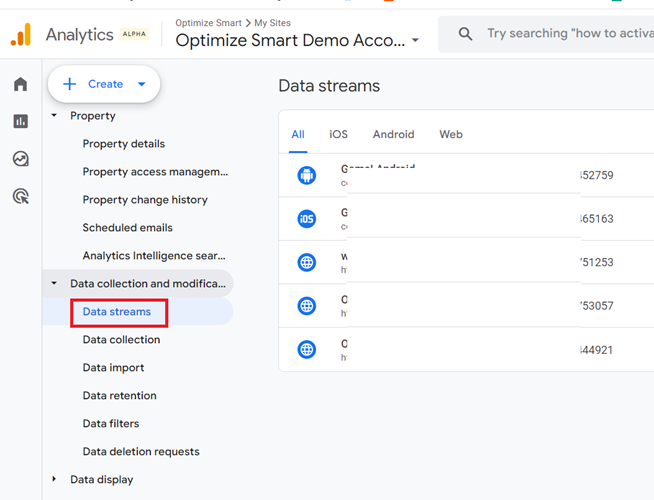
Task: Open Data deletion requests
Action: tap(141, 451)
